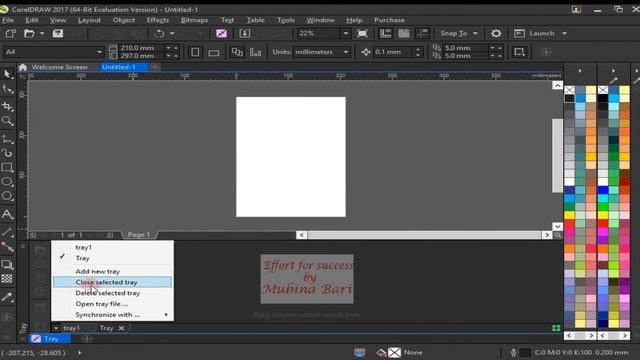Open the Bitmaps menu
Viewport: 640px width, 360px height.
point(194,20)
